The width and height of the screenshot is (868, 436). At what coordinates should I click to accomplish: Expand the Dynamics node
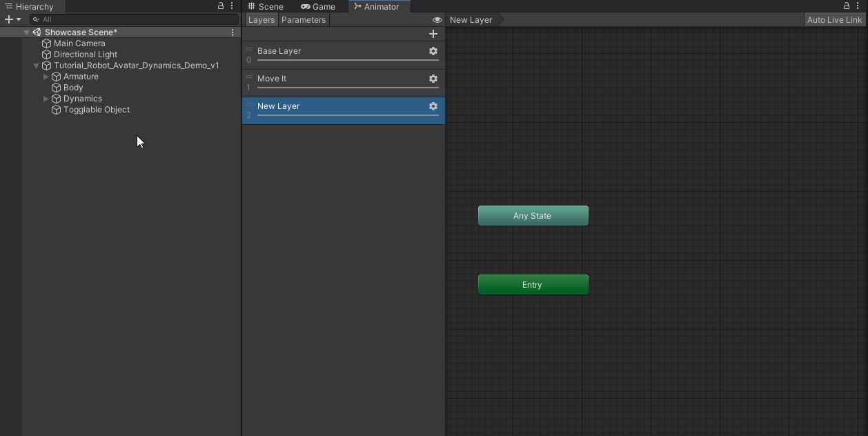point(46,99)
